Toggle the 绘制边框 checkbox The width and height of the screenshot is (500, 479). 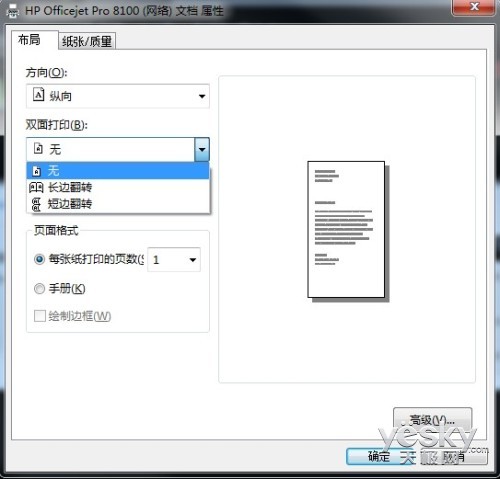tap(40, 316)
